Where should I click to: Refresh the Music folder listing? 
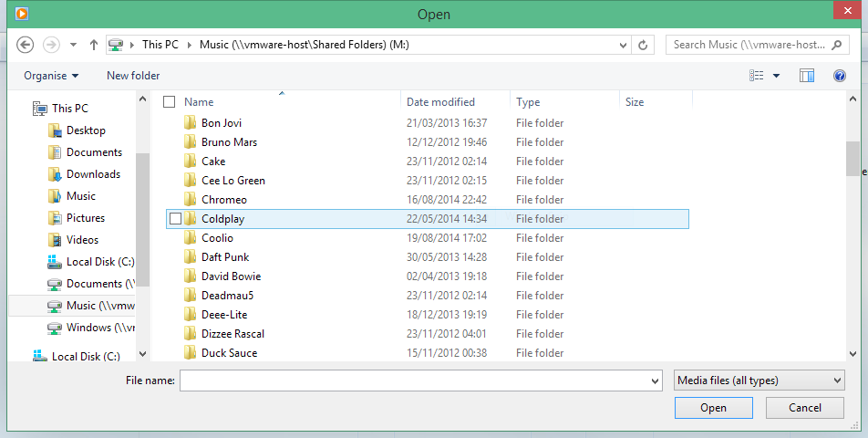click(x=643, y=46)
